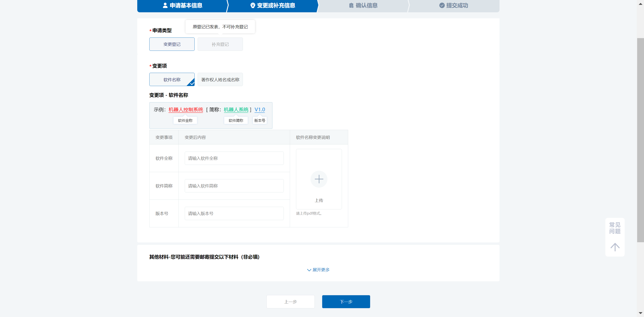Click the 申请类型 field label
The height and width of the screenshot is (317, 644).
(162, 30)
